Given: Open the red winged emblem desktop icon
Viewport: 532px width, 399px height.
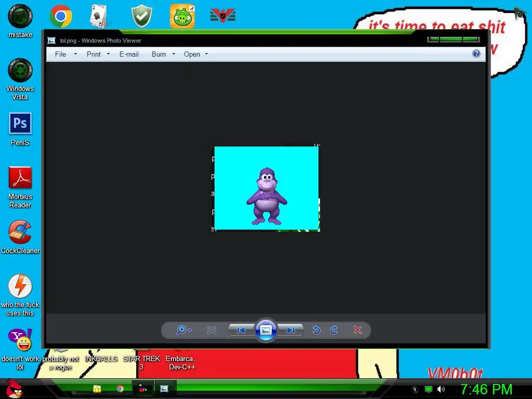Looking at the screenshot, I should click(x=222, y=16).
